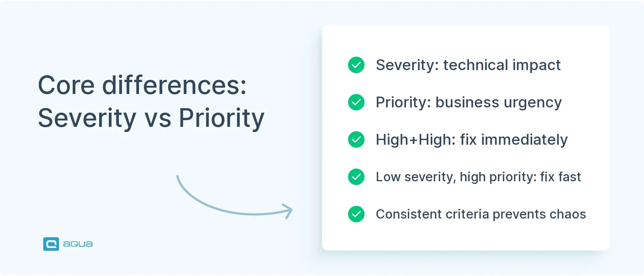Screen dimensions: 644x276
Task: Click the aqua square logo icon
Action: pyautogui.click(x=51, y=244)
